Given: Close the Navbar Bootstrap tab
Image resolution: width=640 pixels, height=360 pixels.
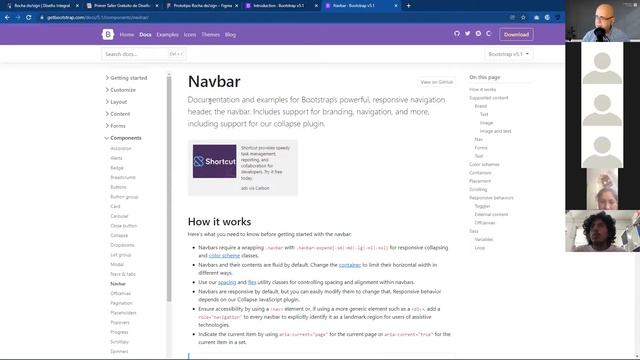Looking at the screenshot, I should [396, 6].
